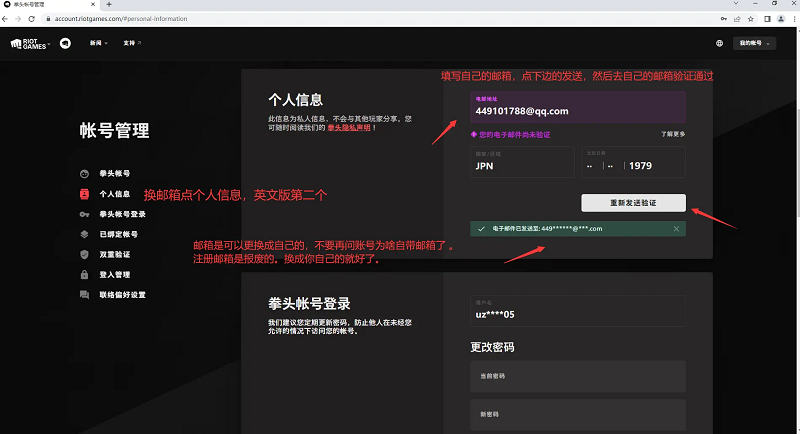Select 联络偏好设置 in the sidebar

tap(122, 295)
